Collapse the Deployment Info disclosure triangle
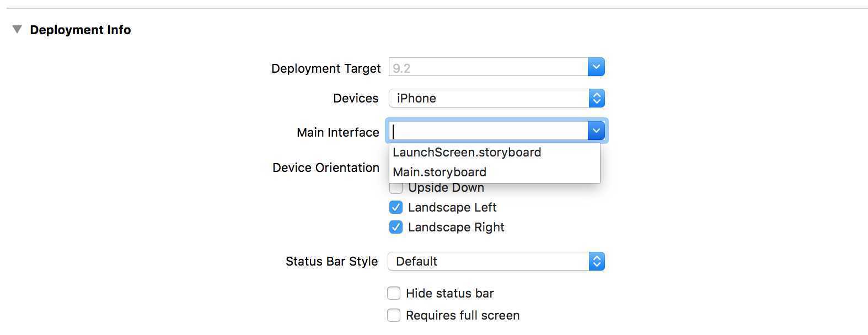Screen dimensions: 868x335 [17, 29]
